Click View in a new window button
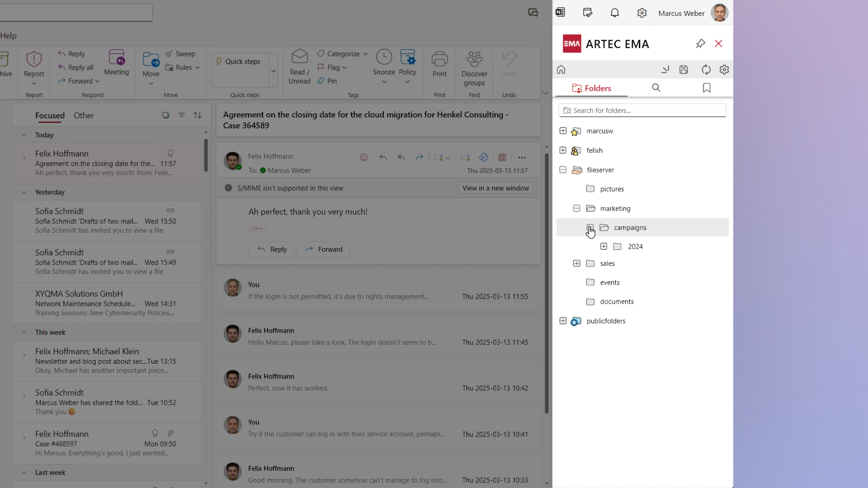 (495, 188)
